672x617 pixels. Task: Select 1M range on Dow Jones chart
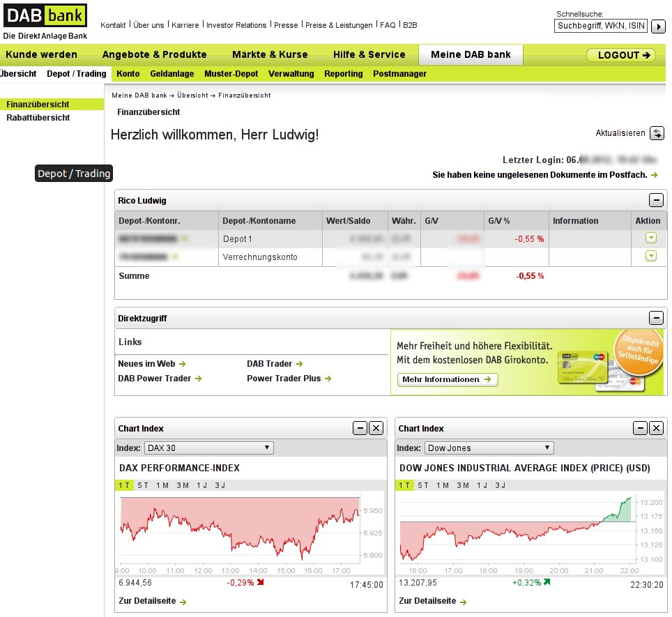click(x=442, y=485)
